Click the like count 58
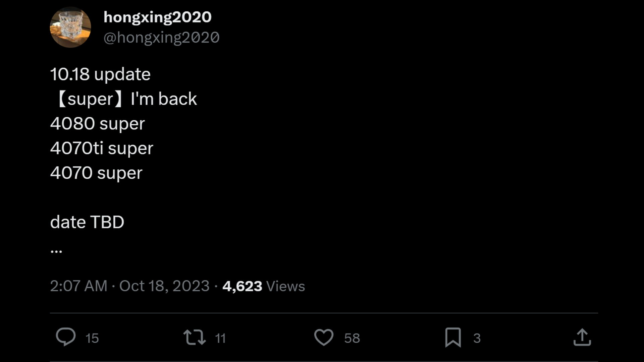The width and height of the screenshot is (644, 362). (x=352, y=338)
